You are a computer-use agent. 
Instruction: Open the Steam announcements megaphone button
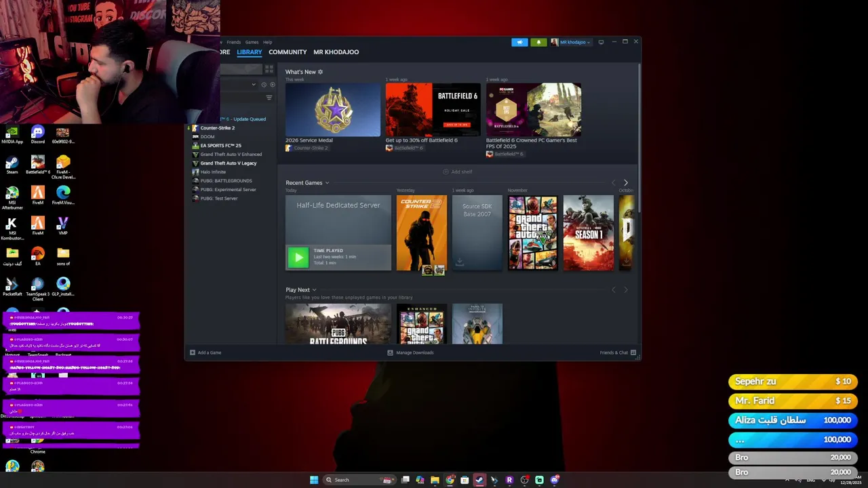point(519,42)
